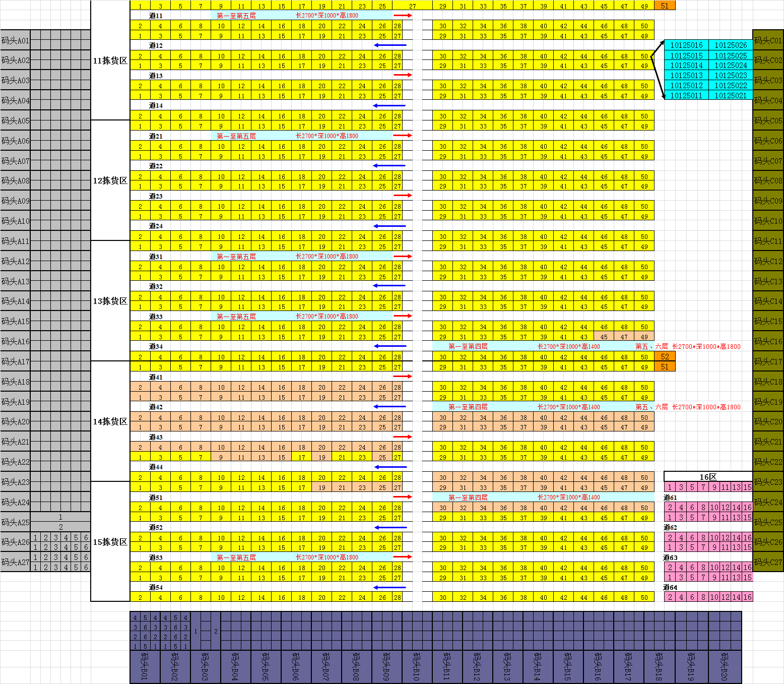Click the cyan cell 10125015
Image resolution: width=784 pixels, height=684 pixels.
click(x=686, y=55)
